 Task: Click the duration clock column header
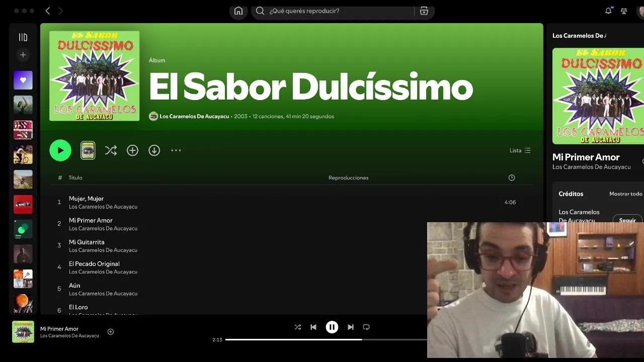(x=512, y=177)
